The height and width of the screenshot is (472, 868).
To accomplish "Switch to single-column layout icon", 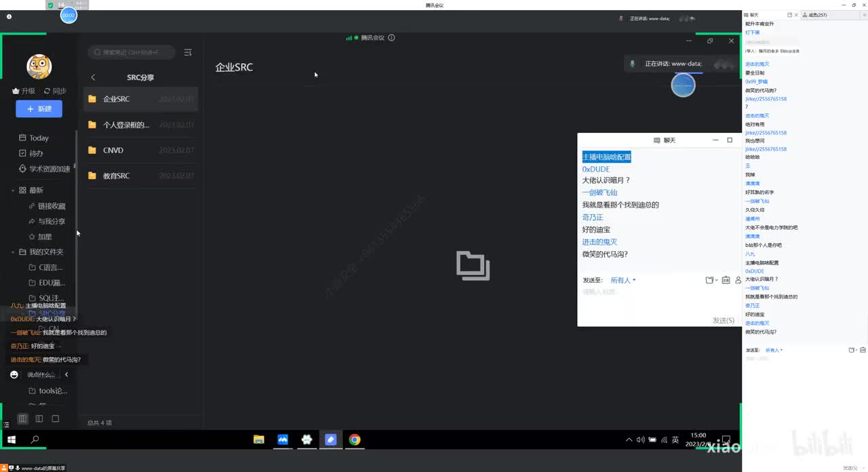I will point(56,419).
